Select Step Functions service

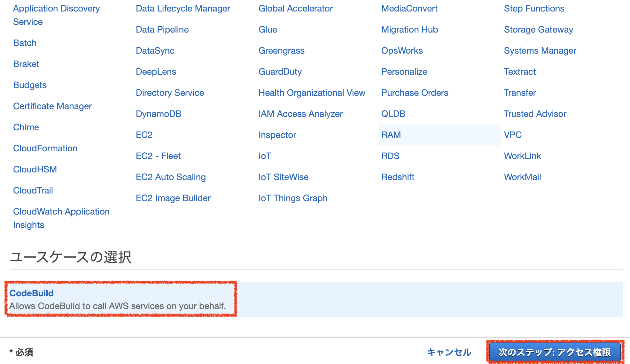coord(534,8)
